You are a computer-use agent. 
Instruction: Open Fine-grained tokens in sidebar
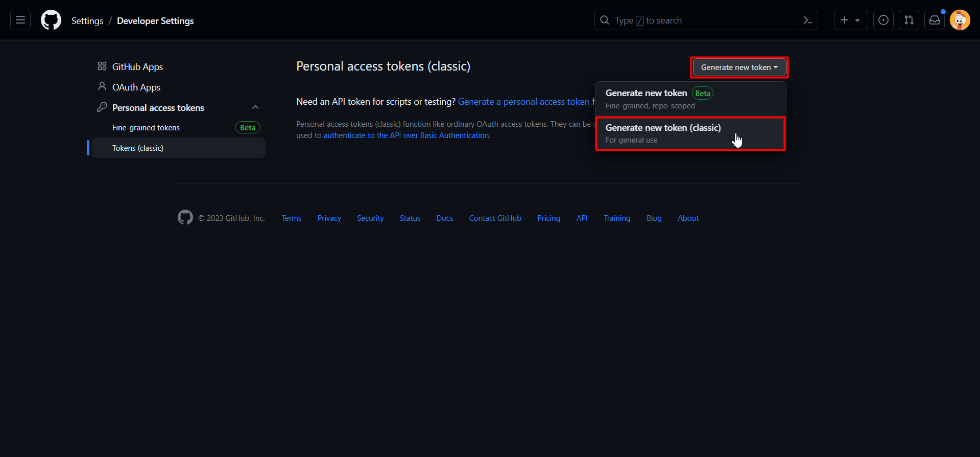[x=146, y=128]
